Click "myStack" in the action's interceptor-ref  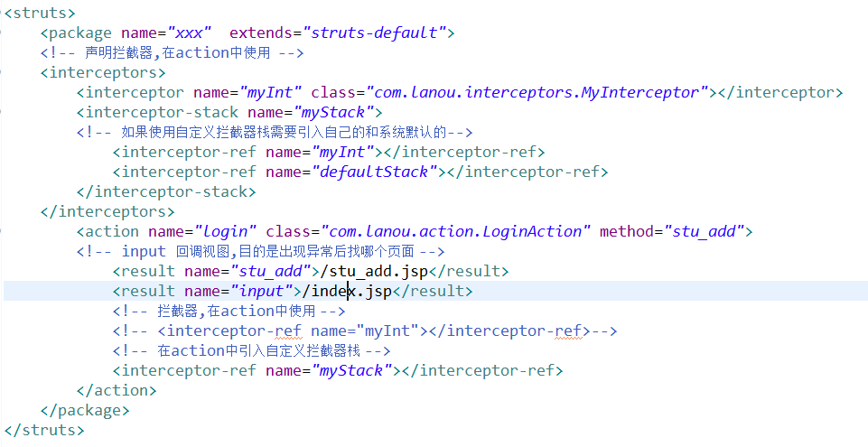351,370
